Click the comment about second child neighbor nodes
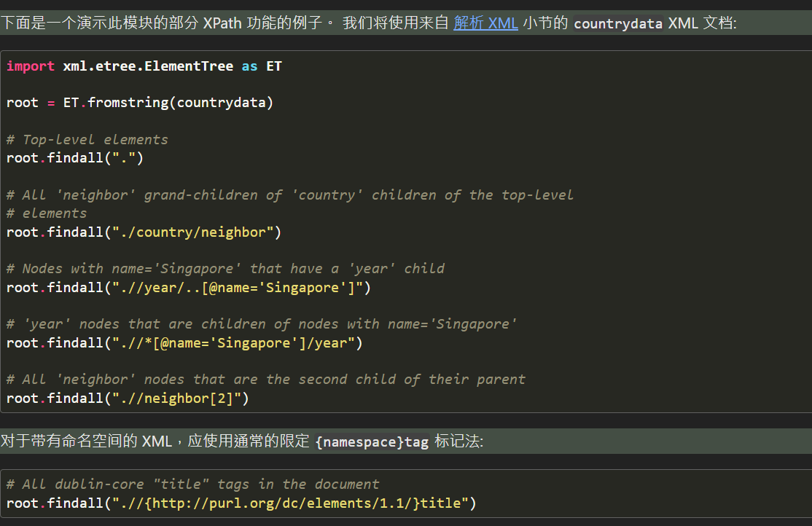This screenshot has width=812, height=526. point(265,380)
